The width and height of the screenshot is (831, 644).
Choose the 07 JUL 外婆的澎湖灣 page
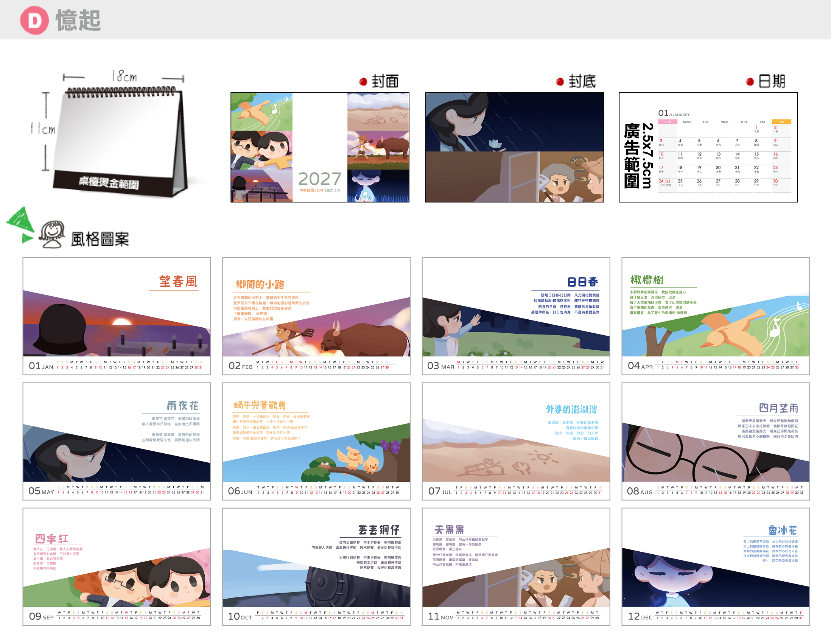coord(516,442)
